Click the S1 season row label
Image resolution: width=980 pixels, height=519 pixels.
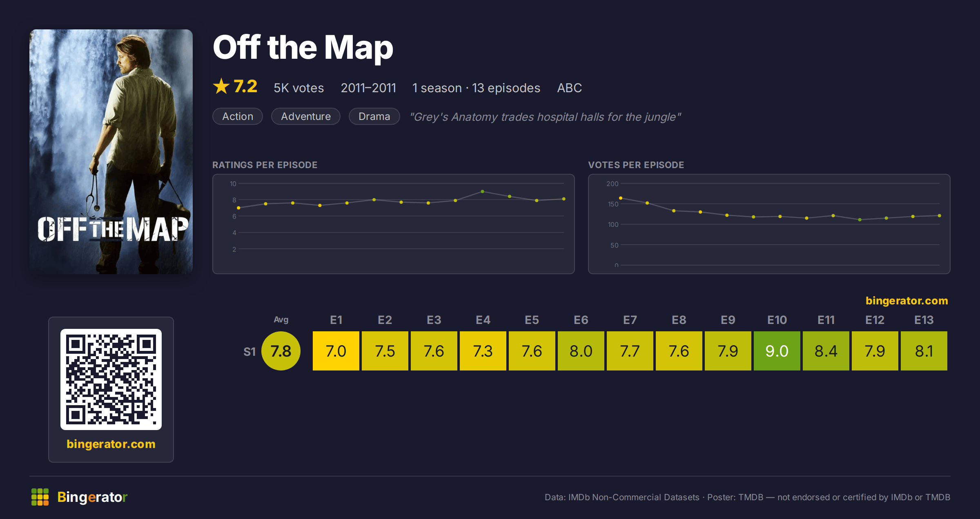(x=249, y=351)
